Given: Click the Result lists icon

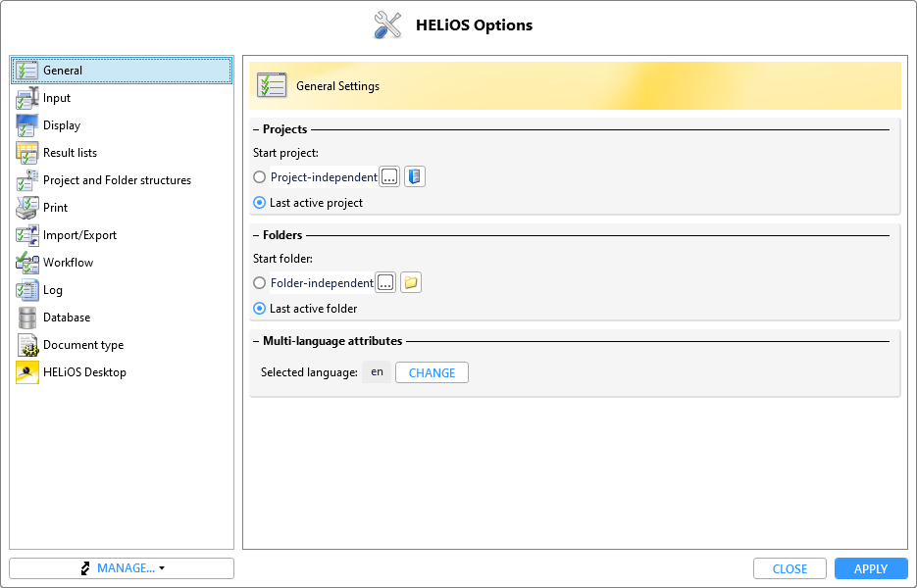Looking at the screenshot, I should [x=26, y=153].
